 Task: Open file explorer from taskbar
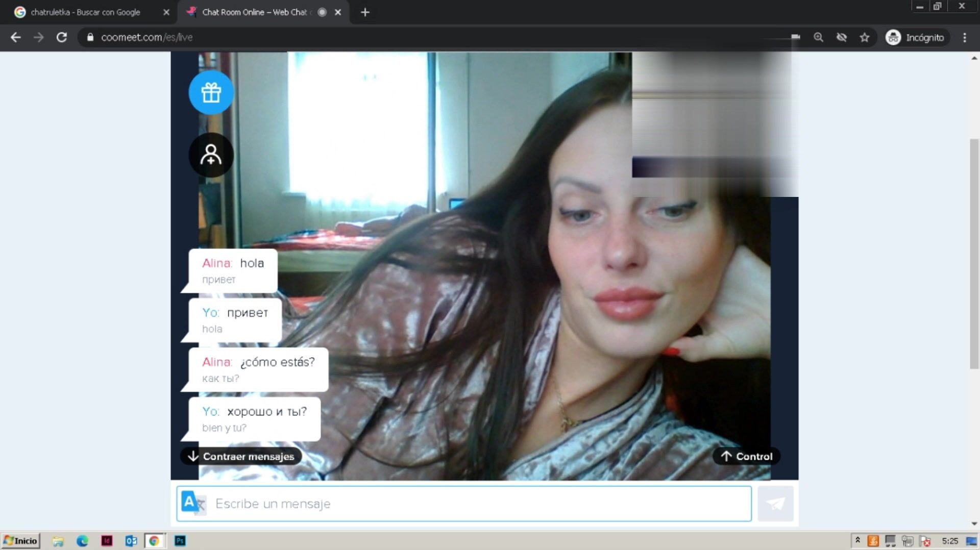tap(58, 541)
